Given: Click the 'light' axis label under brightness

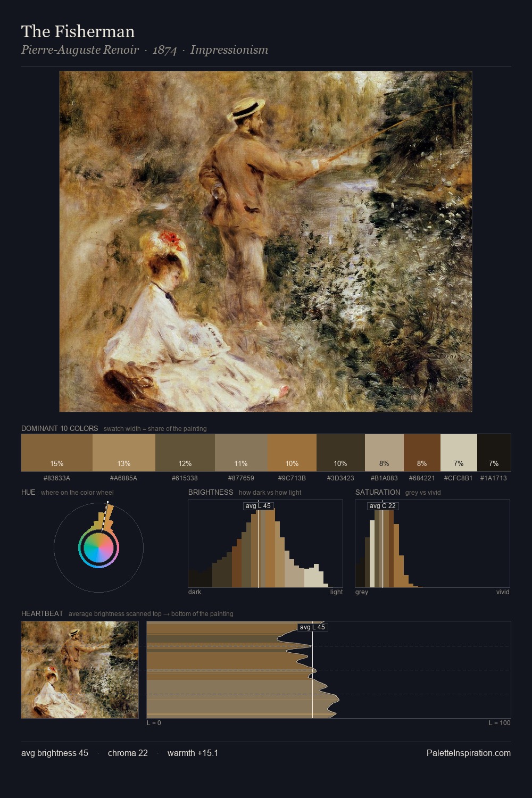Looking at the screenshot, I should [x=336, y=592].
